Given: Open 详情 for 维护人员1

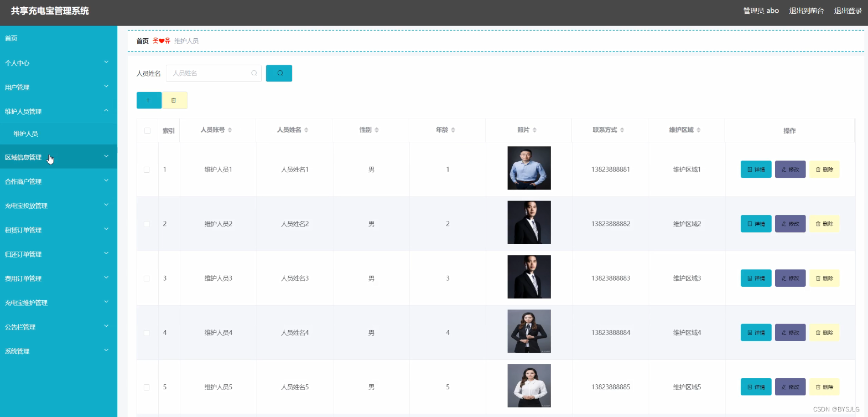Looking at the screenshot, I should tap(756, 169).
